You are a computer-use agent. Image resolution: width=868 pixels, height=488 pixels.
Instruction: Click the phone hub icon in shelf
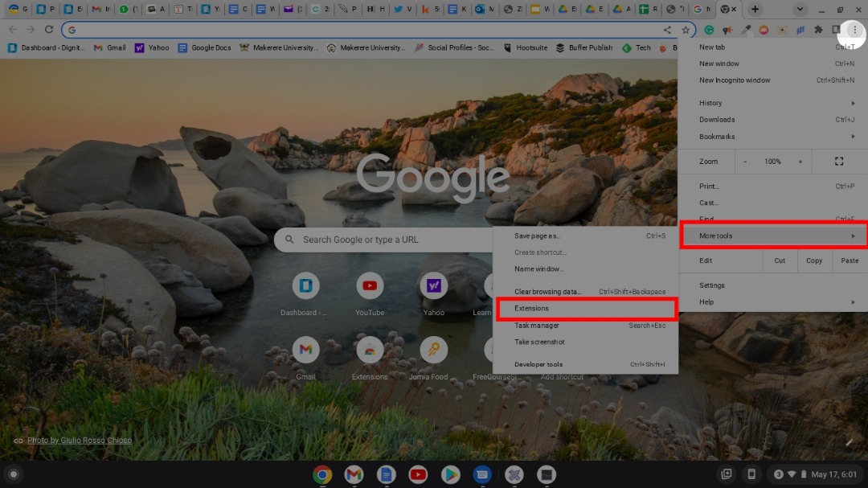click(751, 474)
